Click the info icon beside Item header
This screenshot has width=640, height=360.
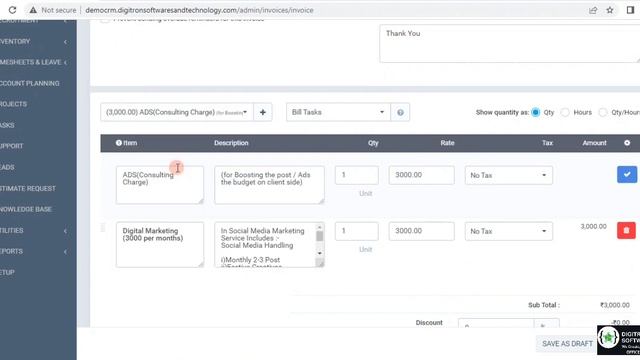pos(119,143)
